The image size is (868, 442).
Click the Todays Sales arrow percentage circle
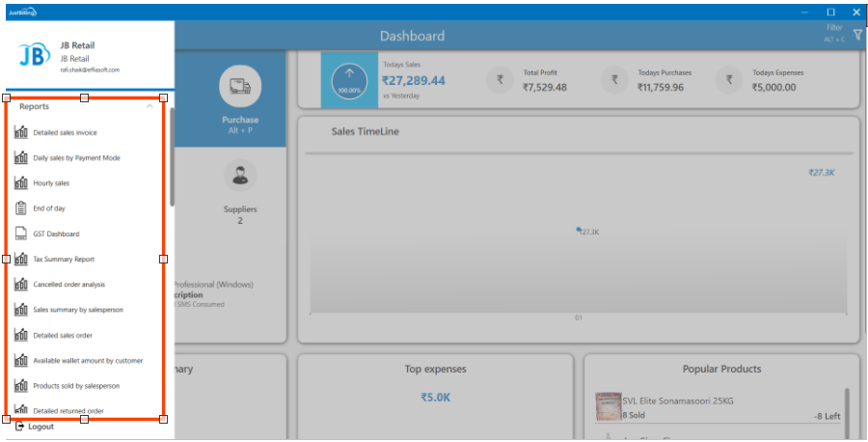(348, 81)
